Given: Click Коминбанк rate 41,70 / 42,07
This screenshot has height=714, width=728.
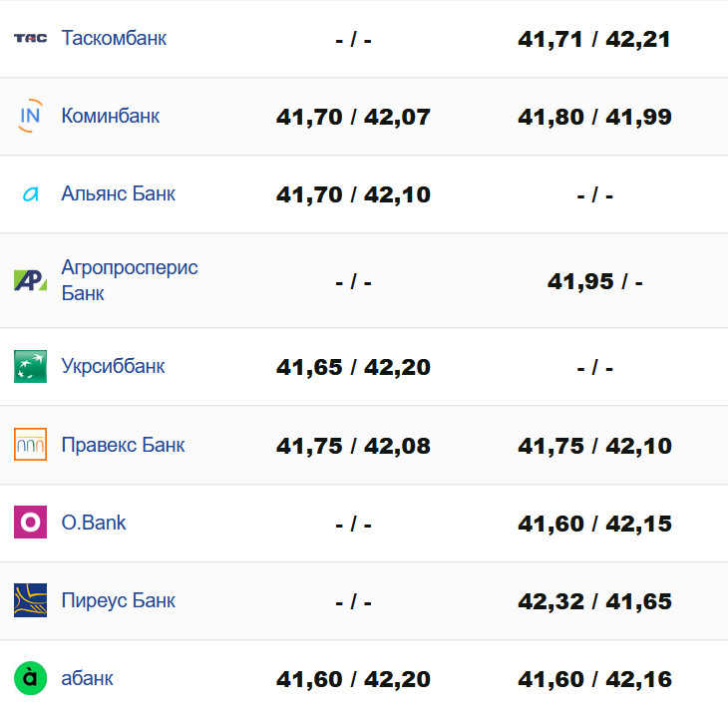Looking at the screenshot, I should [353, 117].
